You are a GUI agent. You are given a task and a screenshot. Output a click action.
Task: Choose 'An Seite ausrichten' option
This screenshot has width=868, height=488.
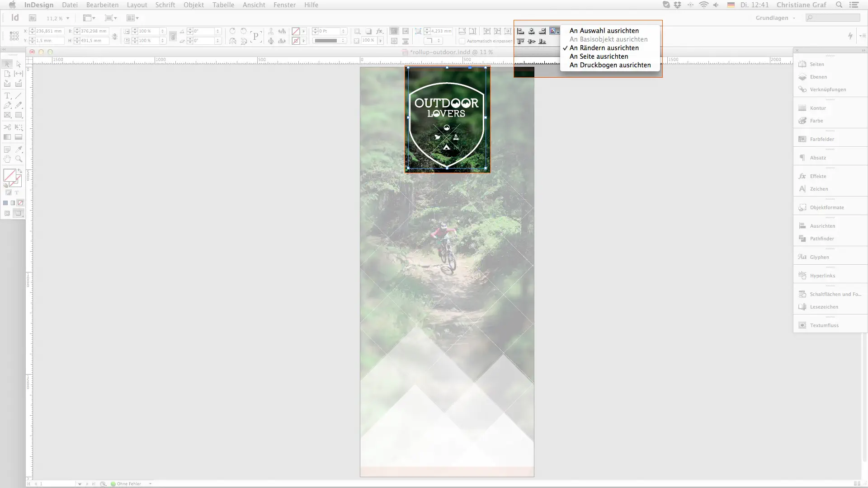pos(599,56)
